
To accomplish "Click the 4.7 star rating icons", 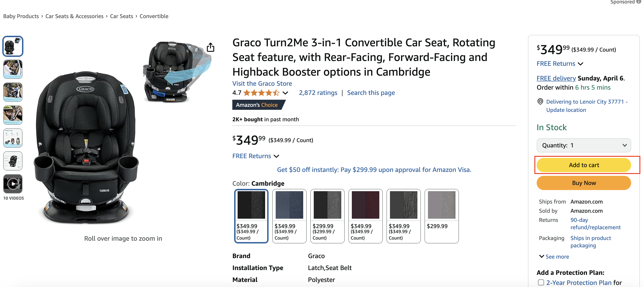I will (x=261, y=93).
